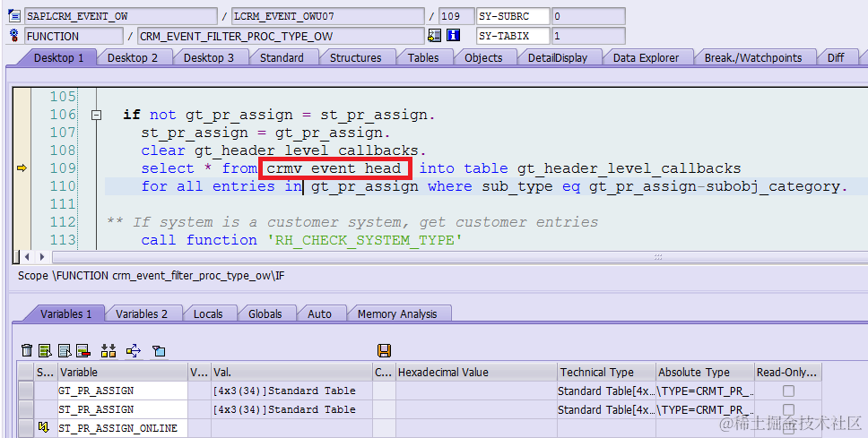This screenshot has height=438, width=868.
Task: Click the yellow-boxes icon with two down arrows
Action: tap(108, 350)
